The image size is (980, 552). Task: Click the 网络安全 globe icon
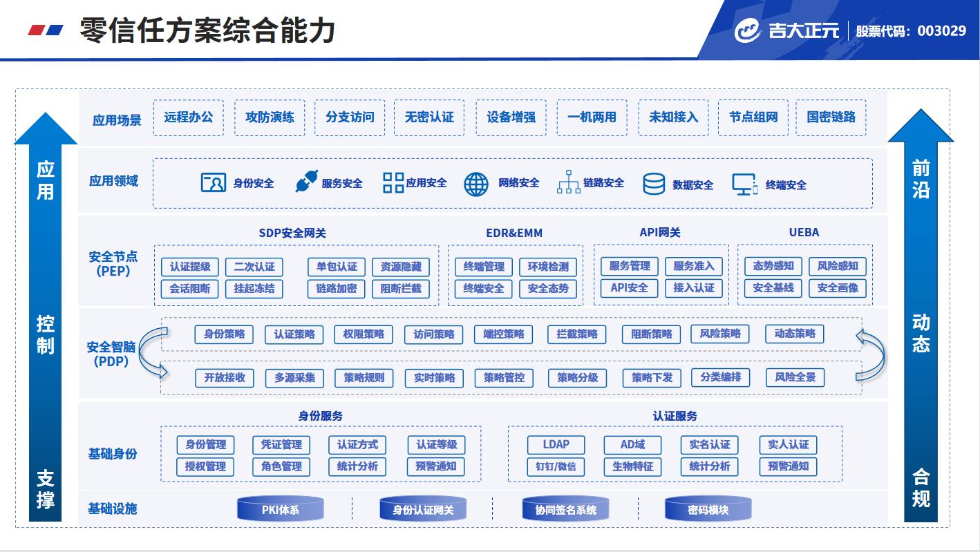point(476,184)
